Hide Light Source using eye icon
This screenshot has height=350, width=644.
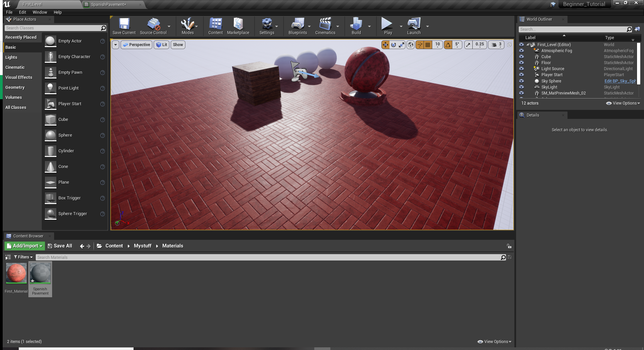(521, 68)
